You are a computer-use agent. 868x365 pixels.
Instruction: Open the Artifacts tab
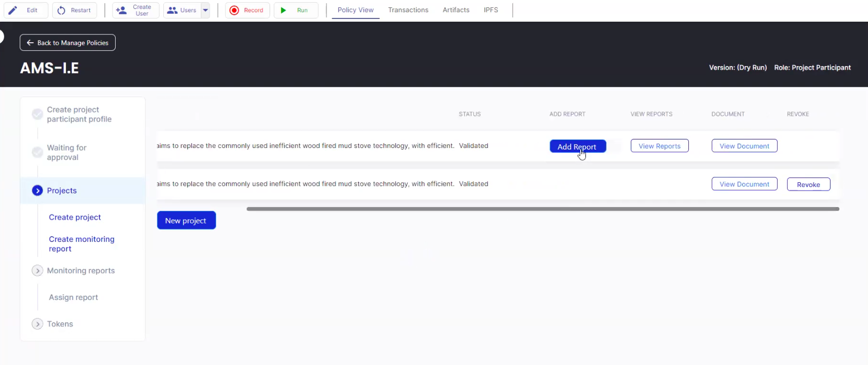456,10
